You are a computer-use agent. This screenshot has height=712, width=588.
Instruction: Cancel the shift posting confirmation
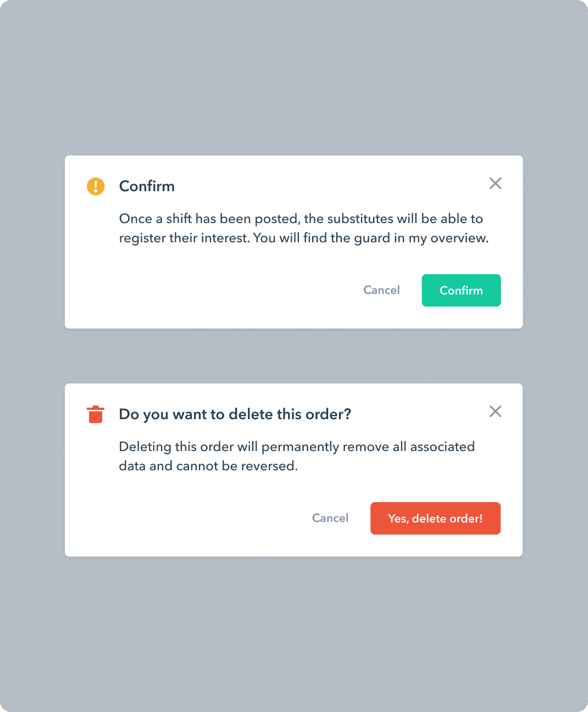click(x=381, y=290)
